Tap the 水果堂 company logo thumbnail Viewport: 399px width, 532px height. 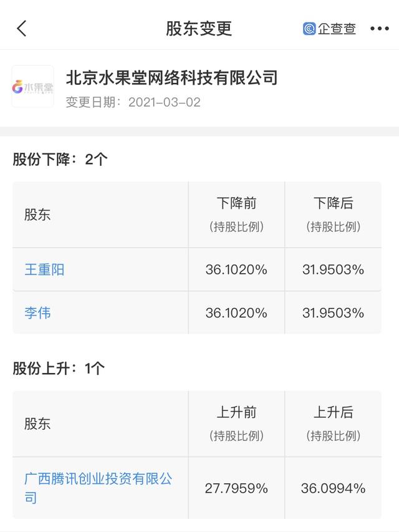pyautogui.click(x=32, y=87)
